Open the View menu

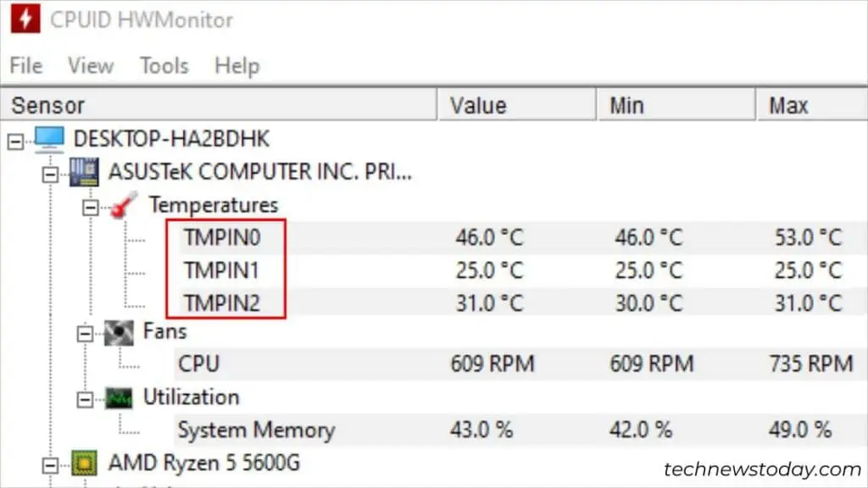click(x=89, y=66)
